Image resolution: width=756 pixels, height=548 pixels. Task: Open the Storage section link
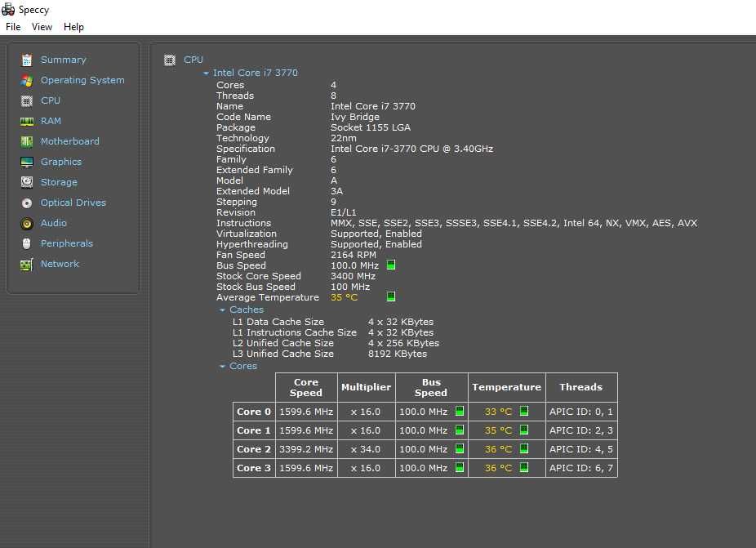click(x=59, y=182)
